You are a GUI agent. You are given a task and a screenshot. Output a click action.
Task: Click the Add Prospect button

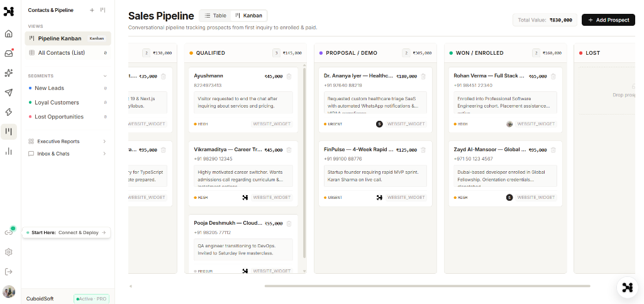(608, 20)
